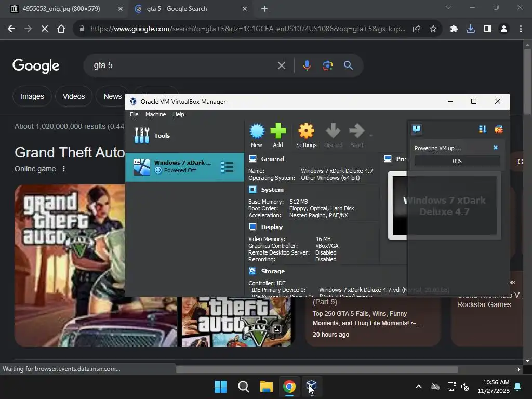Click the Google search box with gta 5

click(x=183, y=65)
